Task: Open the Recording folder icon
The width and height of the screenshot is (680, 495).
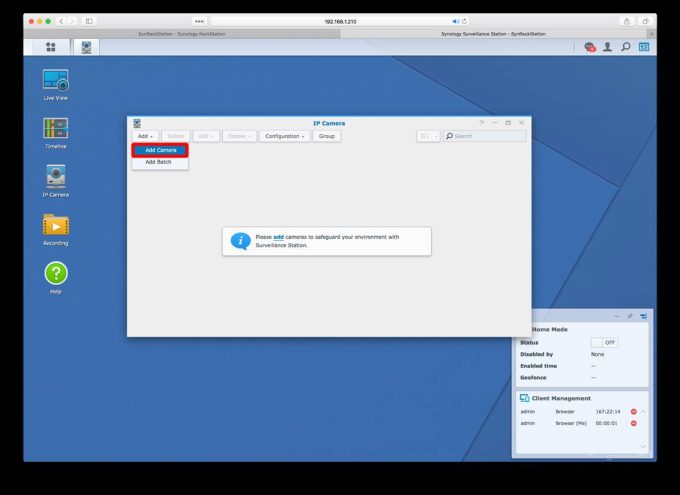Action: (x=55, y=227)
